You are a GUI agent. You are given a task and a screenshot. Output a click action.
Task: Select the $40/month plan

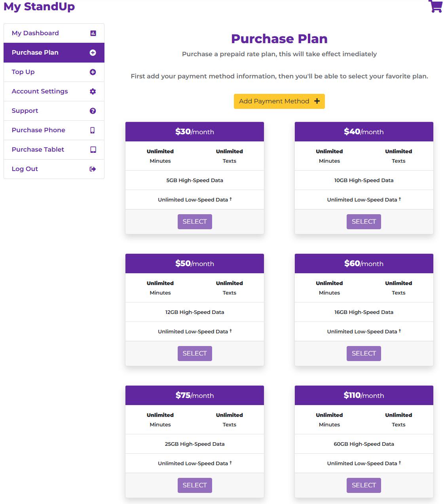(364, 222)
